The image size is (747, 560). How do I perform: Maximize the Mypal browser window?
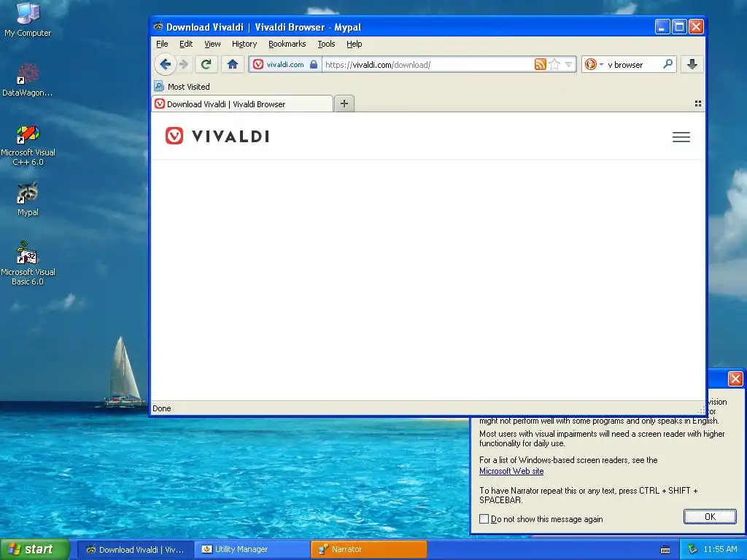click(x=679, y=27)
